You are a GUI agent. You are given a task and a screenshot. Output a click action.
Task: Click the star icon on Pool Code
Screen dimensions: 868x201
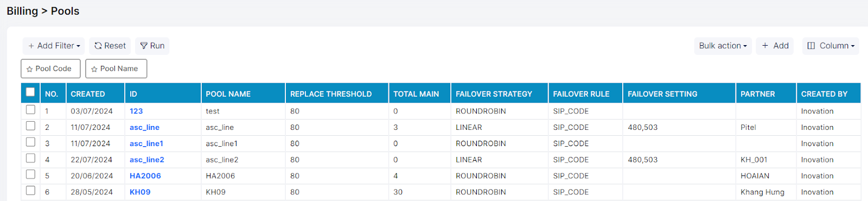(x=30, y=70)
